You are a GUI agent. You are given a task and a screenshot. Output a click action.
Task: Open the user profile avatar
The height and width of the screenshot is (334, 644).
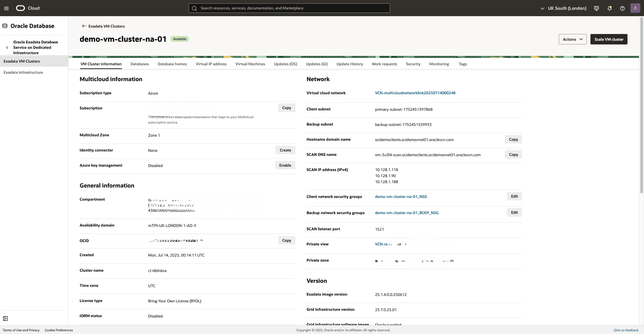coord(635,8)
